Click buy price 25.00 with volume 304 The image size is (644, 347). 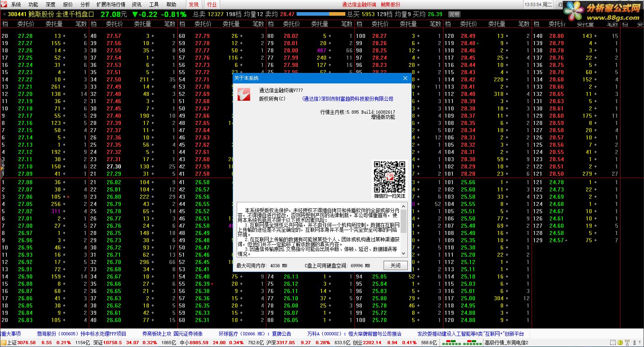(x=468, y=298)
